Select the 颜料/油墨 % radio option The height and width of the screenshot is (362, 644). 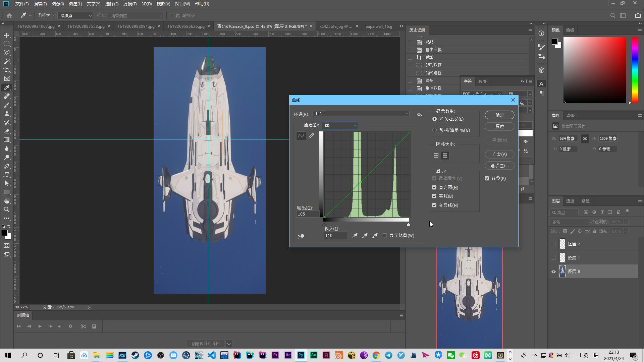435,130
